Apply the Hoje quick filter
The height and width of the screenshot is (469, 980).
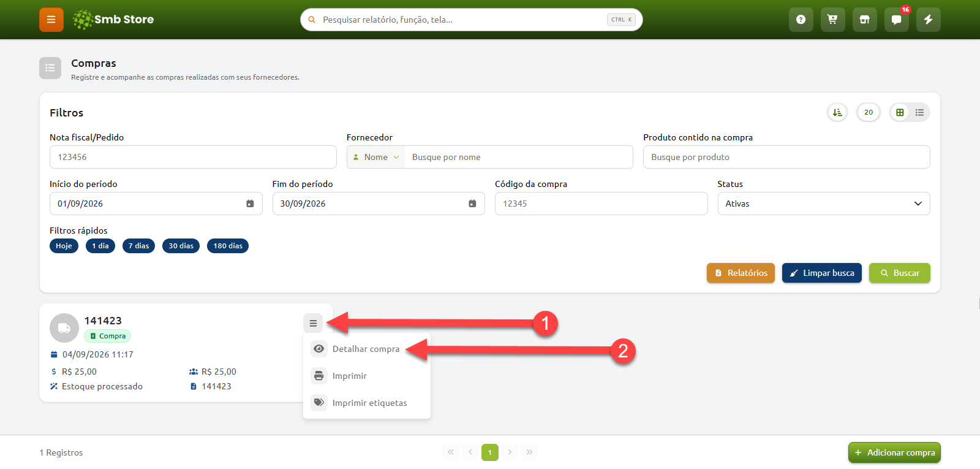point(64,246)
